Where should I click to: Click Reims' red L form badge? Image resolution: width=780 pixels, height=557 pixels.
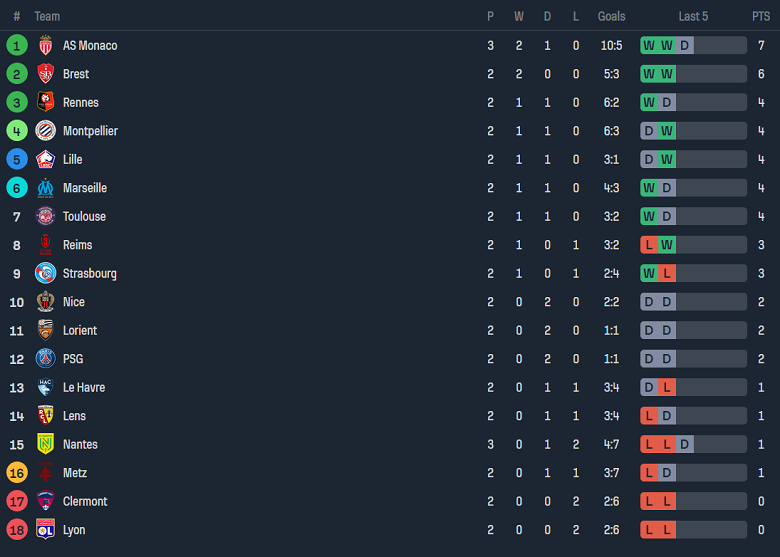pyautogui.click(x=650, y=245)
